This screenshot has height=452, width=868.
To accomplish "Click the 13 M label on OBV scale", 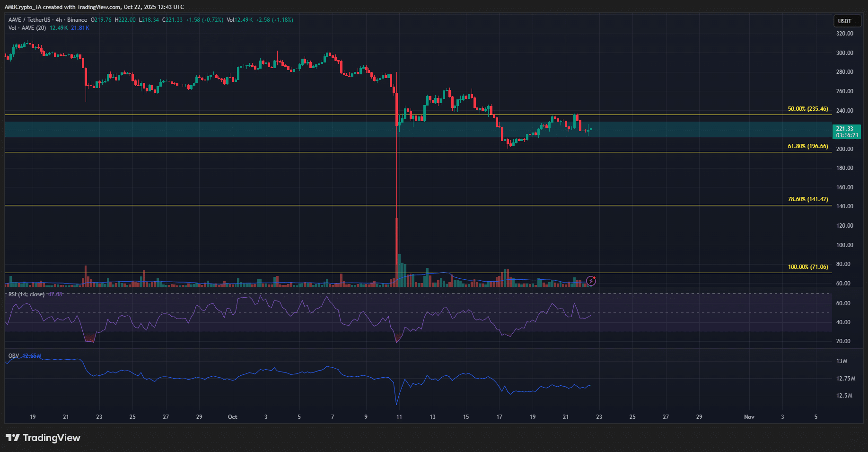I will coord(842,361).
